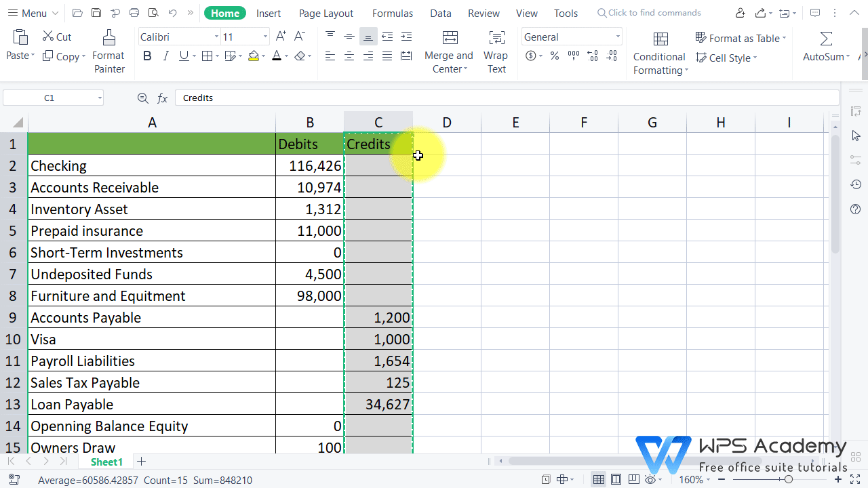Image resolution: width=868 pixels, height=488 pixels.
Task: Open the General number format dropdown
Action: point(618,37)
